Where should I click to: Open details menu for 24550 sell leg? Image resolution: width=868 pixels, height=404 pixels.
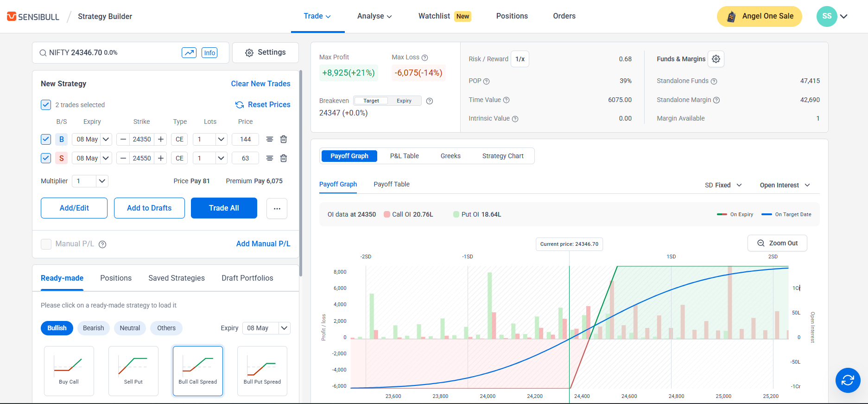click(269, 158)
